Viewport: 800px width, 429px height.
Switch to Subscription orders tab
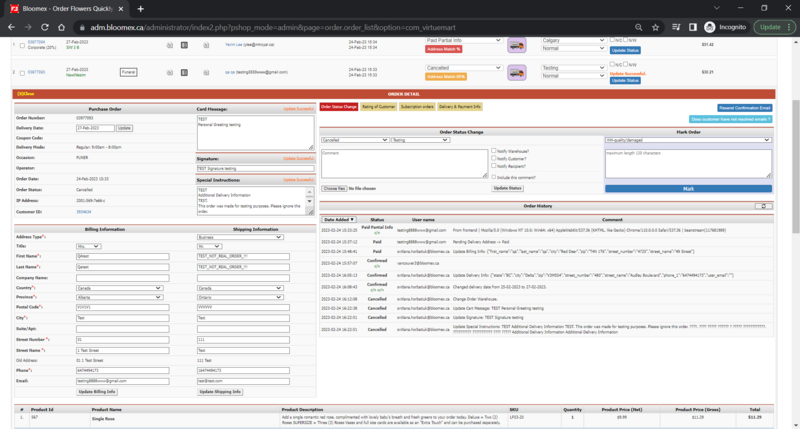417,107
